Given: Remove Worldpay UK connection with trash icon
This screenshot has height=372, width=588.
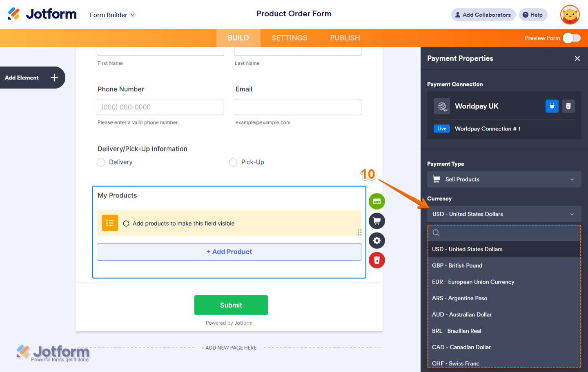Looking at the screenshot, I should click(x=568, y=106).
